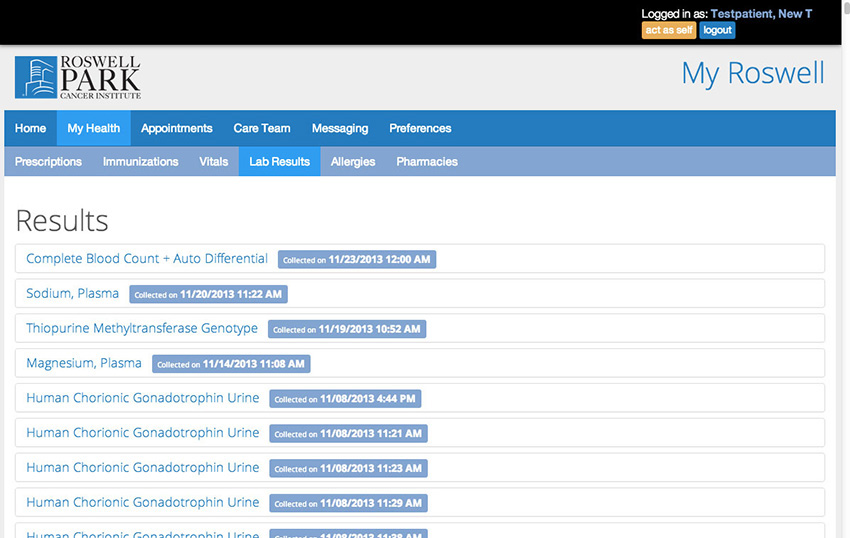Open Human Chorionic Gonadotrophin Urine from 11:21 AM
Viewport: 850px width, 538px height.
pos(143,432)
